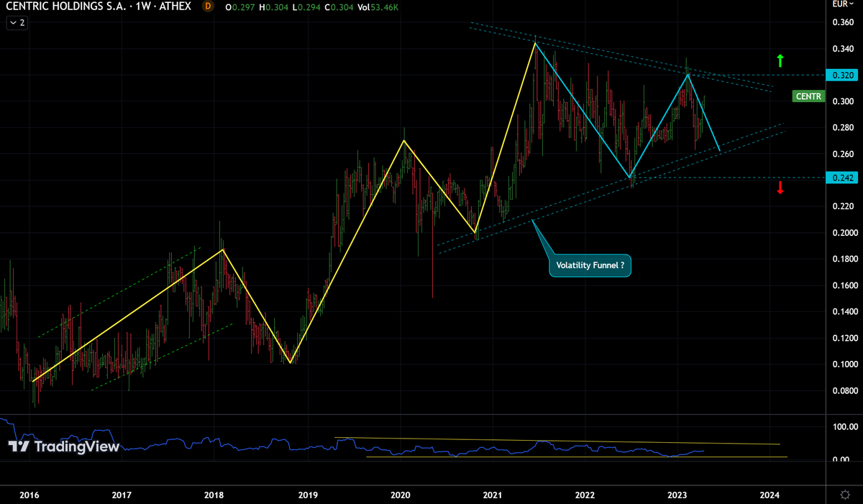The height and width of the screenshot is (504, 863).
Task: Click the 0.1400 price scale value
Action: coord(844,312)
